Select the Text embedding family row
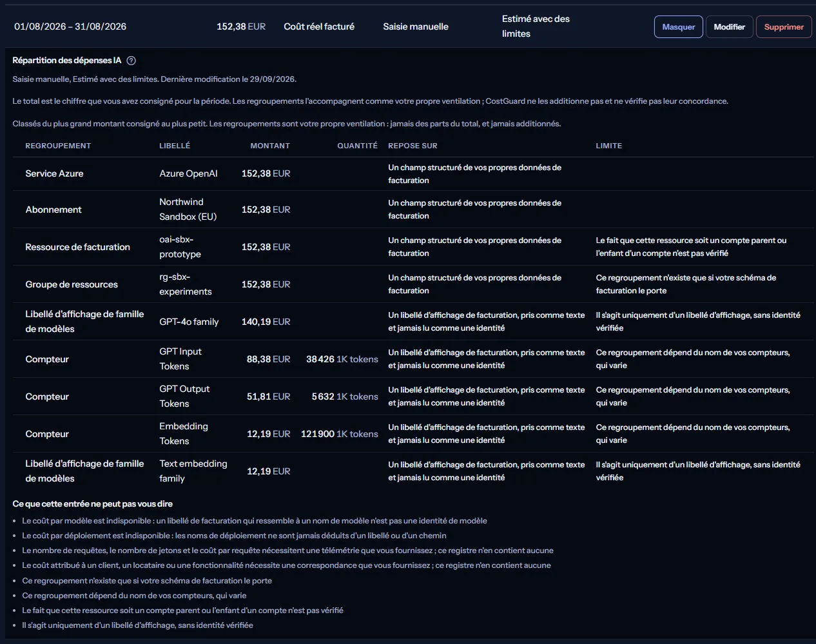Viewport: 816px width, 644px height. (413, 471)
